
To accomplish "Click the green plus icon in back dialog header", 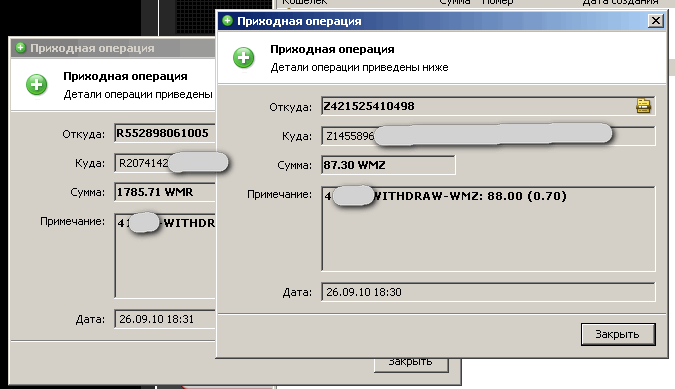I will coord(37,84).
